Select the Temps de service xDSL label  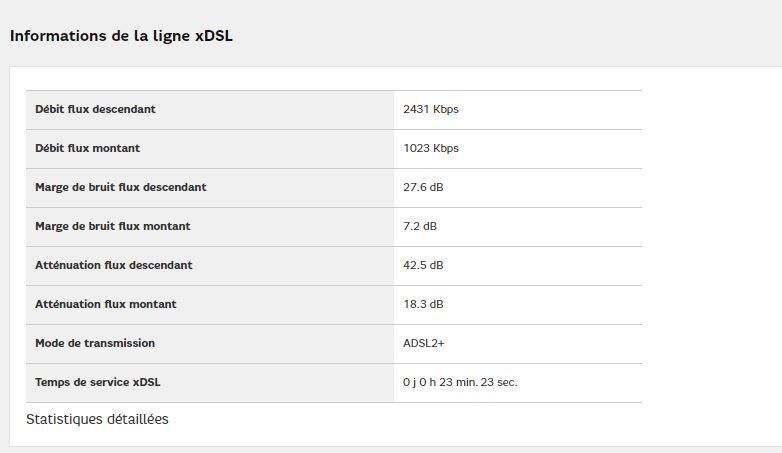[x=97, y=382]
